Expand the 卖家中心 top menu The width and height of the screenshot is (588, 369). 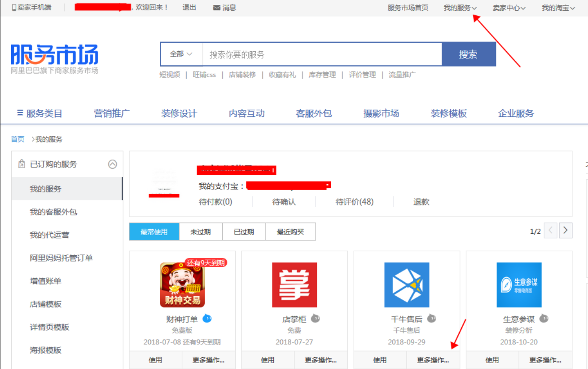click(509, 8)
